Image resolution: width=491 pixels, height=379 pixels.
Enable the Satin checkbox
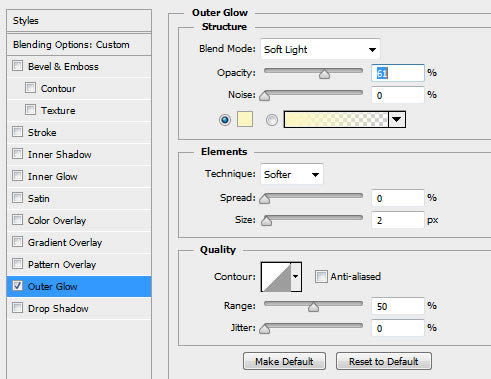[17, 198]
